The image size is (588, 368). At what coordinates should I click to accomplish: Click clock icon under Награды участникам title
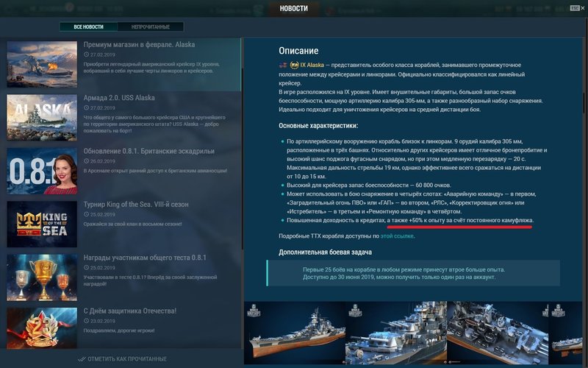[x=86, y=268]
